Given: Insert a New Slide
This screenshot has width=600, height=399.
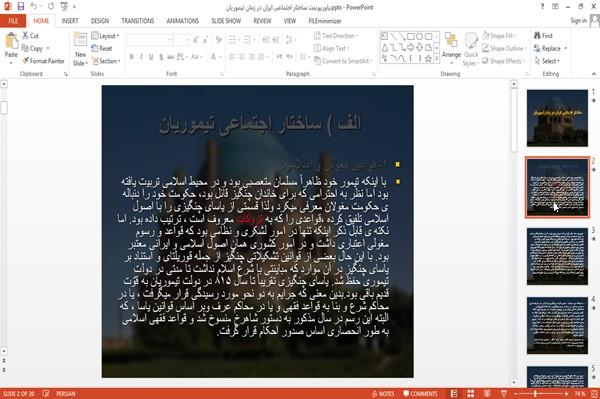Looking at the screenshot, I should 80,49.
